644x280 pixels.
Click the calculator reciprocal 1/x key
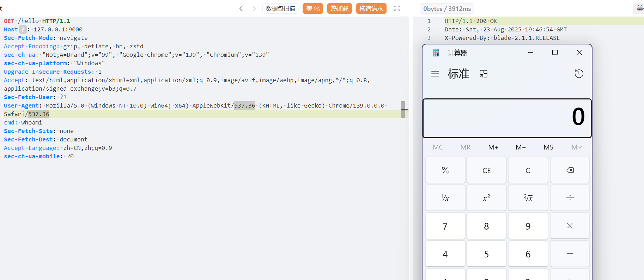(x=445, y=198)
